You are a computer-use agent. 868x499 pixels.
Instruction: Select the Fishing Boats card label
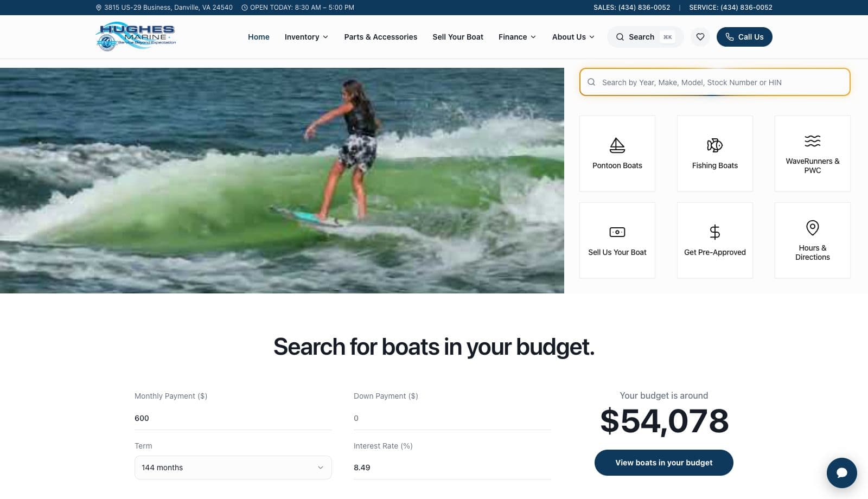tap(715, 165)
